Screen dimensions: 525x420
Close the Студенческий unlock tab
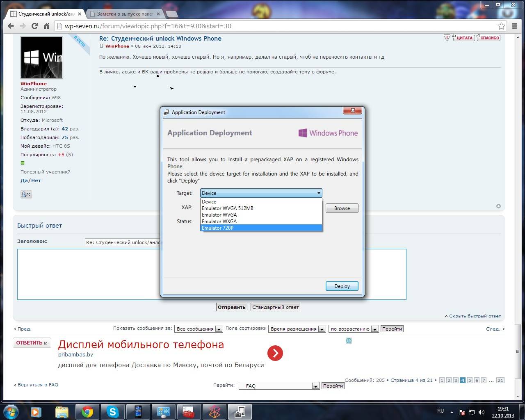[80, 14]
